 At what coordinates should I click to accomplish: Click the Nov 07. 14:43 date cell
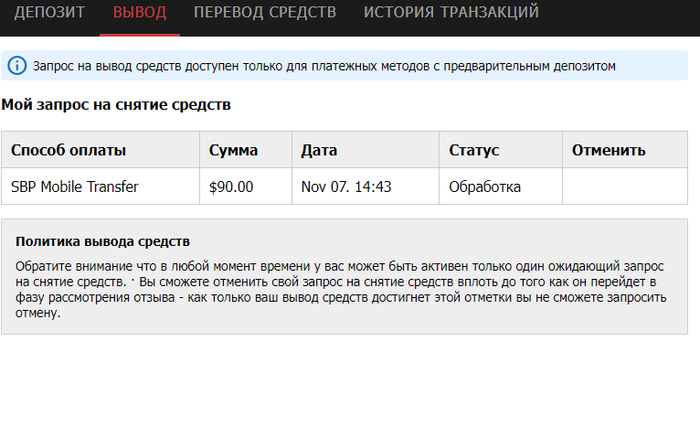click(x=366, y=187)
